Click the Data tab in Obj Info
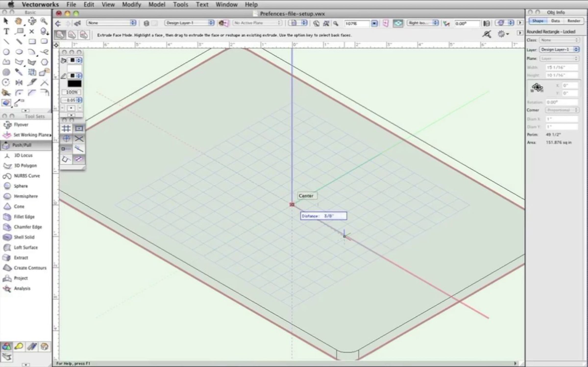The height and width of the screenshot is (367, 588). click(555, 21)
